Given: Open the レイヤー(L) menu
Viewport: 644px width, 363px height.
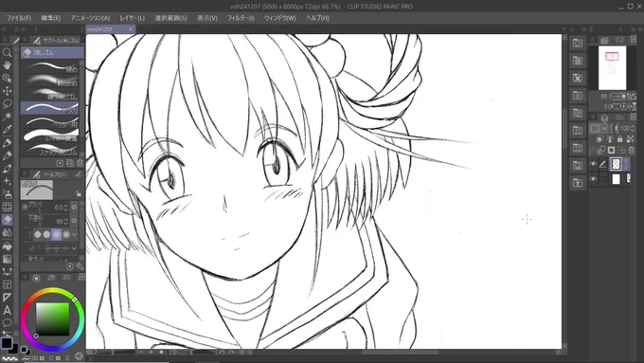Looking at the screenshot, I should [x=133, y=18].
